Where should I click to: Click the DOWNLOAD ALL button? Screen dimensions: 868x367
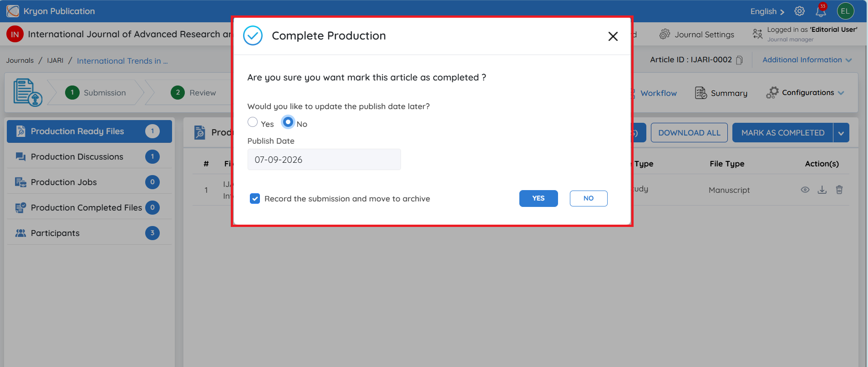[x=689, y=133]
